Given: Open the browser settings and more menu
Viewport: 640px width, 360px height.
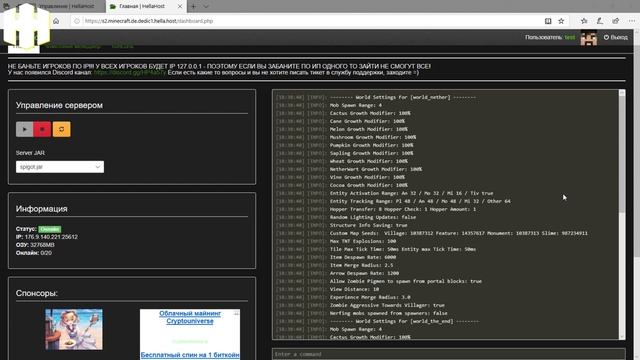Looking at the screenshot, I should coord(631,21).
